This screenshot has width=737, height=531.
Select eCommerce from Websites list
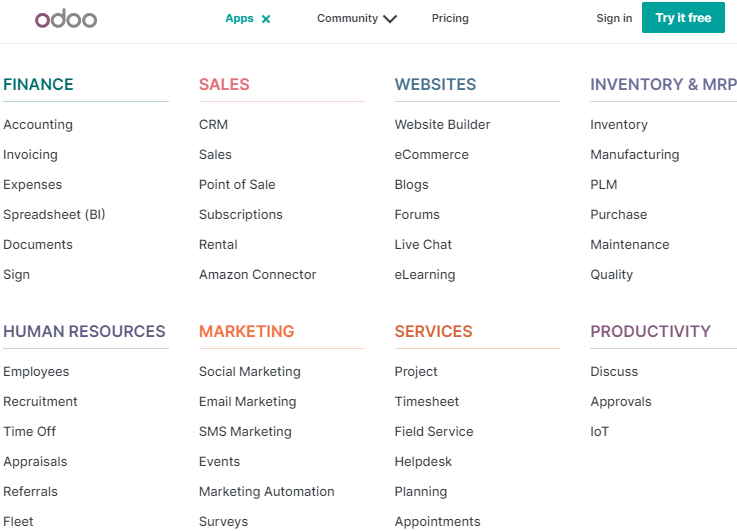tap(431, 155)
